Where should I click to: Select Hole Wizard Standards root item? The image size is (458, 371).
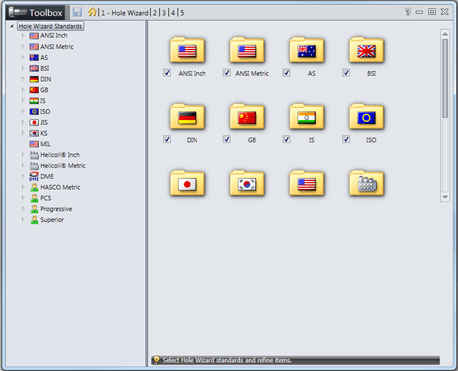point(50,26)
